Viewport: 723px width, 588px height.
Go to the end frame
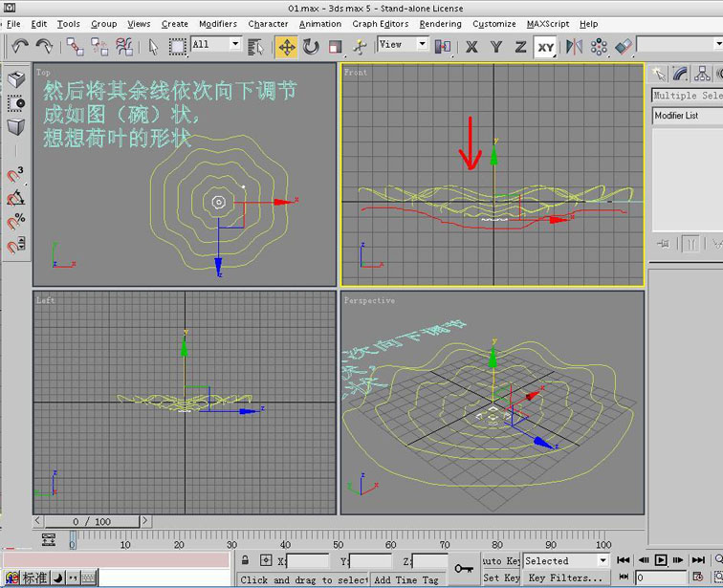(x=698, y=560)
